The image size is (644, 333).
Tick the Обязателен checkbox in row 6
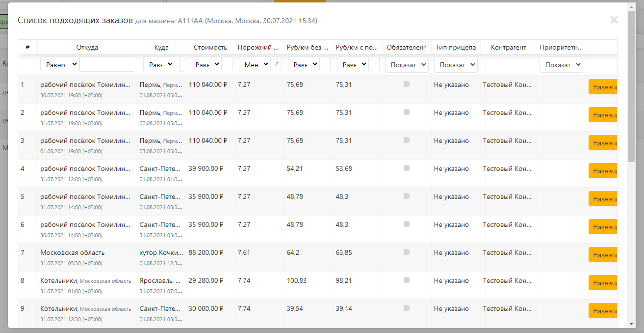(407, 224)
